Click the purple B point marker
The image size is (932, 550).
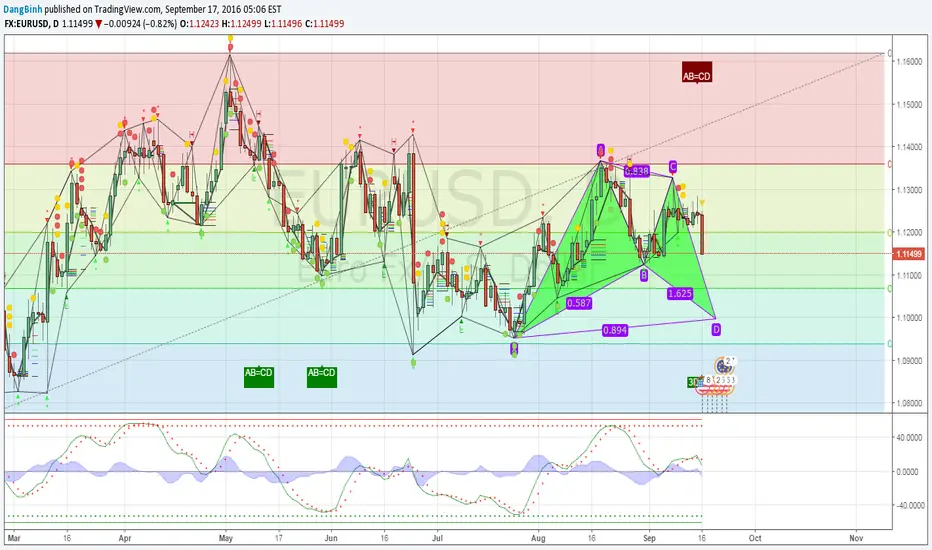(644, 275)
